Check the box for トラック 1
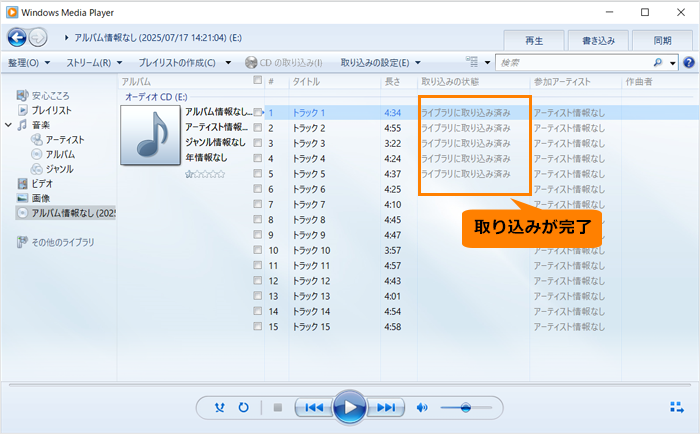This screenshot has height=434, width=700. coord(258,112)
